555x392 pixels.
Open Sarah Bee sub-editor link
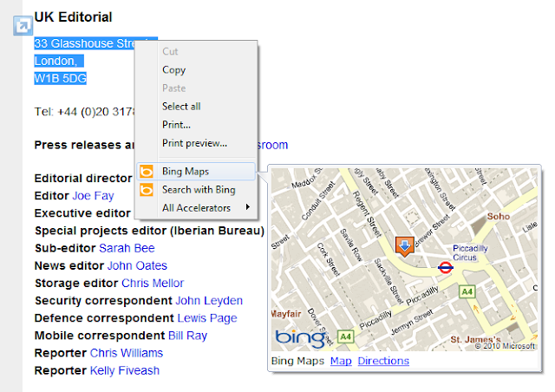pyautogui.click(x=127, y=248)
